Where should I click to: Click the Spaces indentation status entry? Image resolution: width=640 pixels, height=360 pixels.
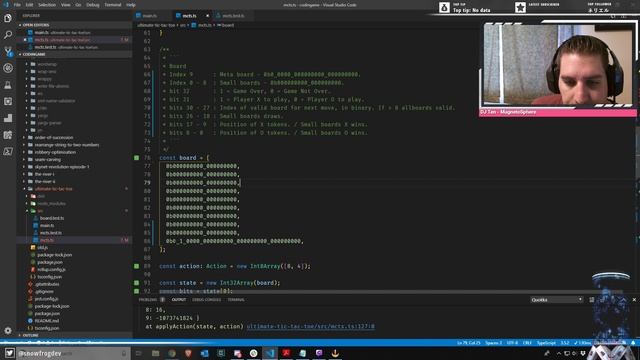click(x=493, y=343)
